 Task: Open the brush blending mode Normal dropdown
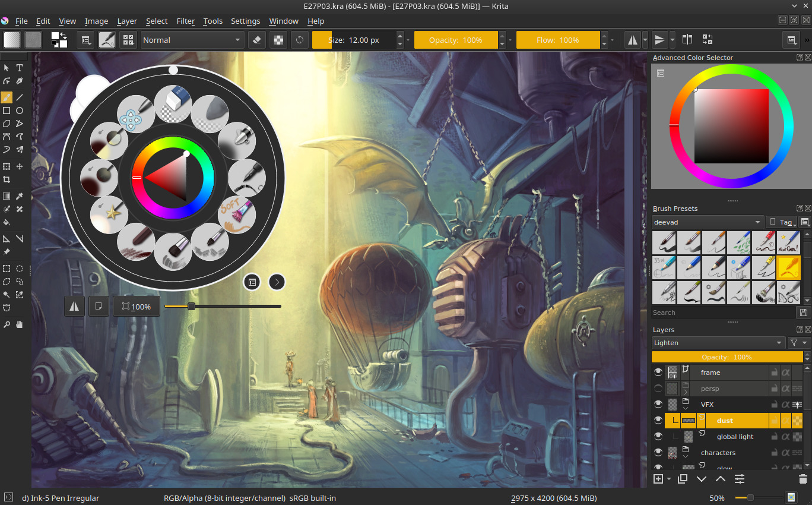pos(192,40)
